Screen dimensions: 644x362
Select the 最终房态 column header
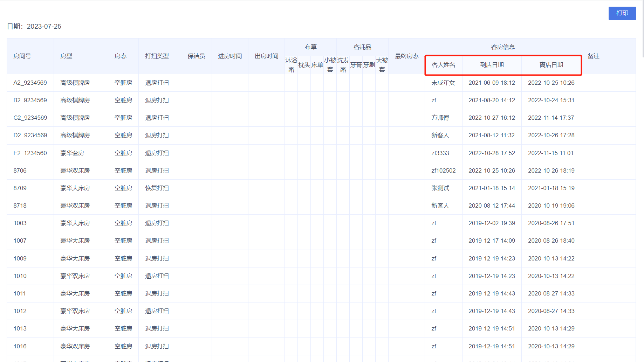406,56
